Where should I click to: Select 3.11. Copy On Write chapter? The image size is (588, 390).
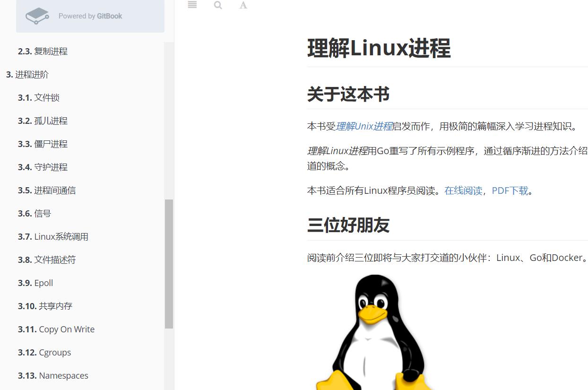(x=56, y=329)
